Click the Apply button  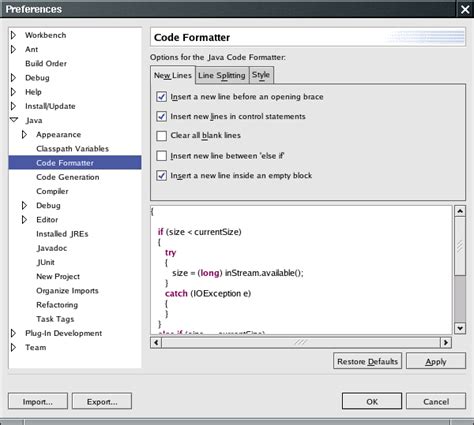[436, 361]
